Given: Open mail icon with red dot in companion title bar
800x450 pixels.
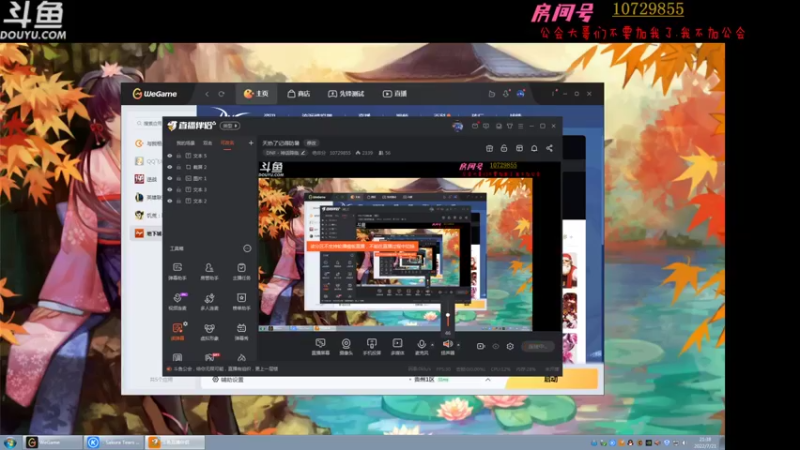Looking at the screenshot, I should coord(475,126).
